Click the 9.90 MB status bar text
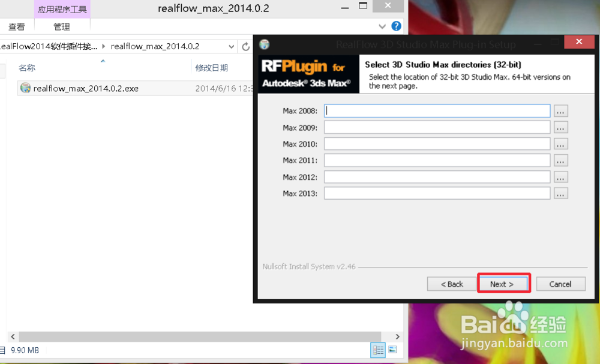 click(25, 350)
